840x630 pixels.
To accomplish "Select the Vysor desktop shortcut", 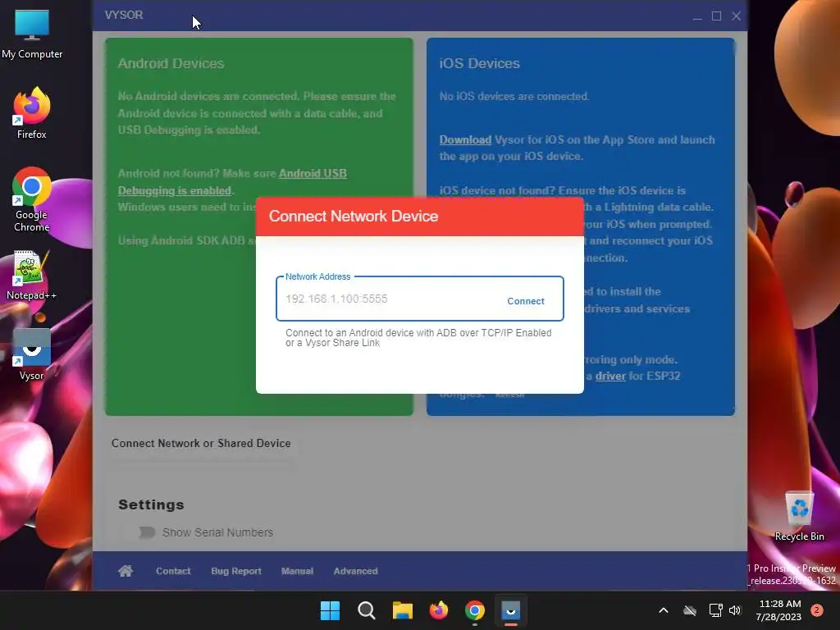I will (32, 354).
